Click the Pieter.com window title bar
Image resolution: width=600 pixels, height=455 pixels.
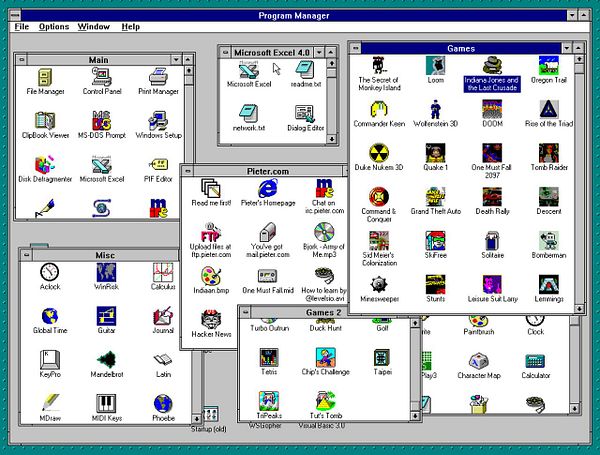[x=268, y=171]
